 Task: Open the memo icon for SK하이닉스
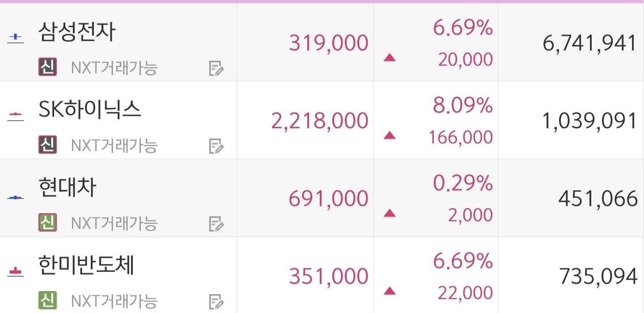pos(216,146)
